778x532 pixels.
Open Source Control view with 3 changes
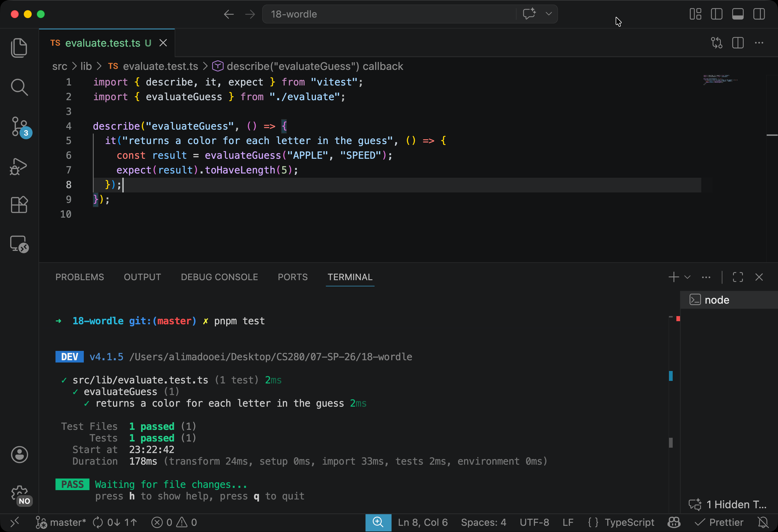click(20, 127)
